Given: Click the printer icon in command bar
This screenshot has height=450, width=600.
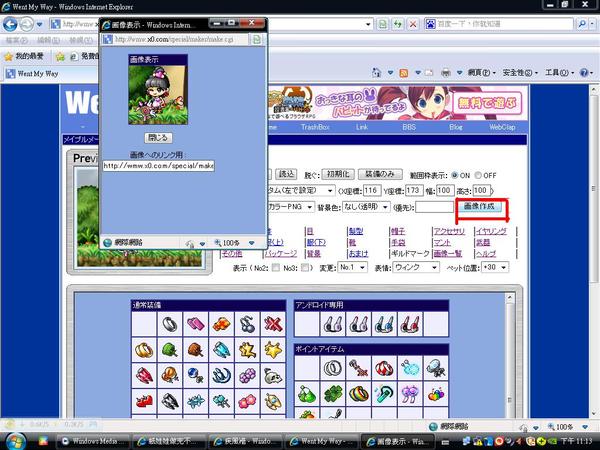Looking at the screenshot, I should [x=445, y=72].
